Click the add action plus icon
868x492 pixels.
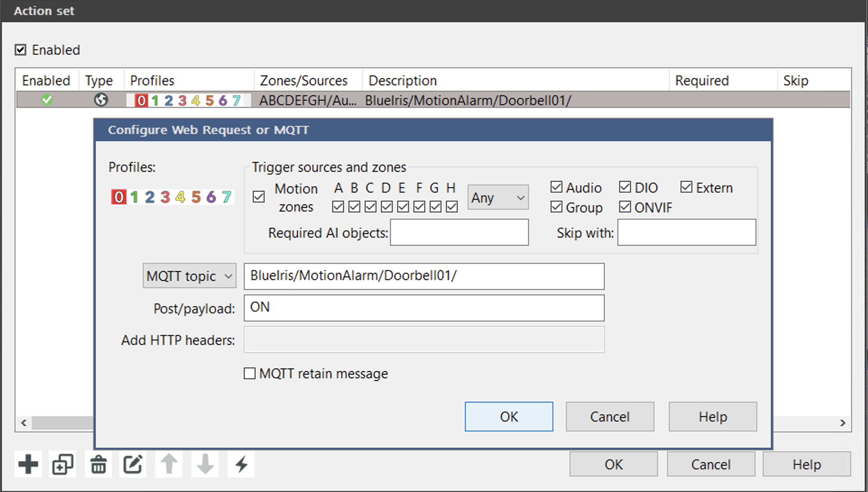coord(28,464)
